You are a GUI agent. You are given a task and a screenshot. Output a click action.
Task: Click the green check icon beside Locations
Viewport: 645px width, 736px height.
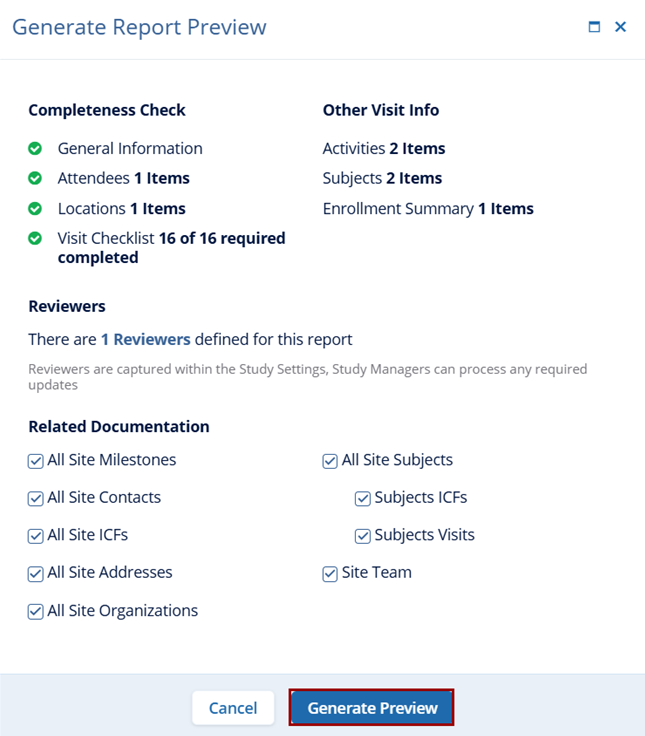pyautogui.click(x=35, y=208)
